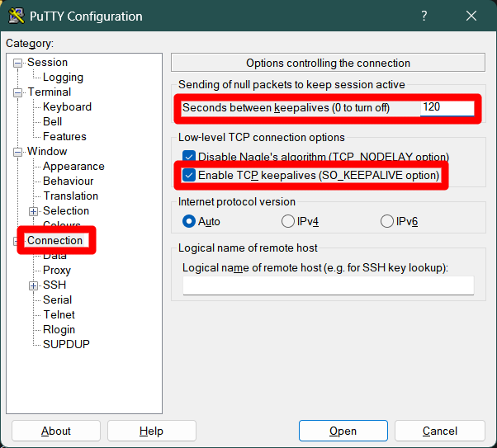This screenshot has width=497, height=448.
Task: Open the Serial settings
Action: click(x=57, y=299)
